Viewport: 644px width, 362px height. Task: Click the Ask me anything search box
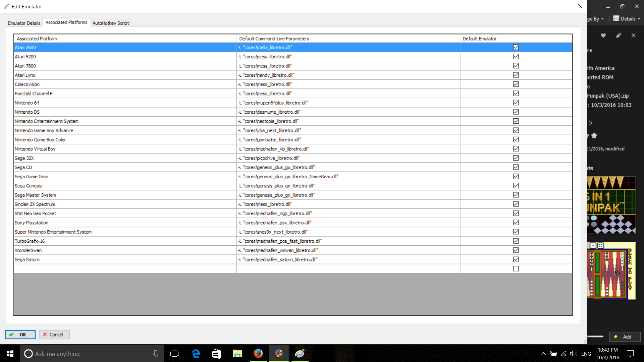pyautogui.click(x=92, y=354)
